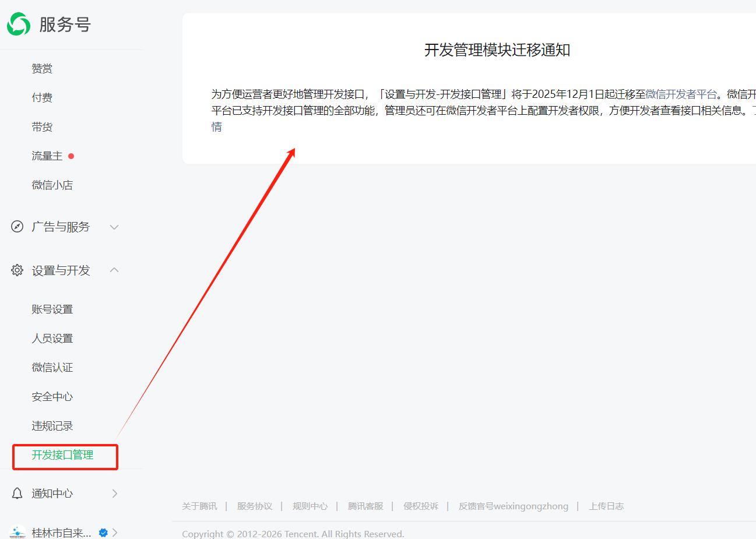Go to 人员设置 page
The height and width of the screenshot is (539, 756).
click(52, 339)
